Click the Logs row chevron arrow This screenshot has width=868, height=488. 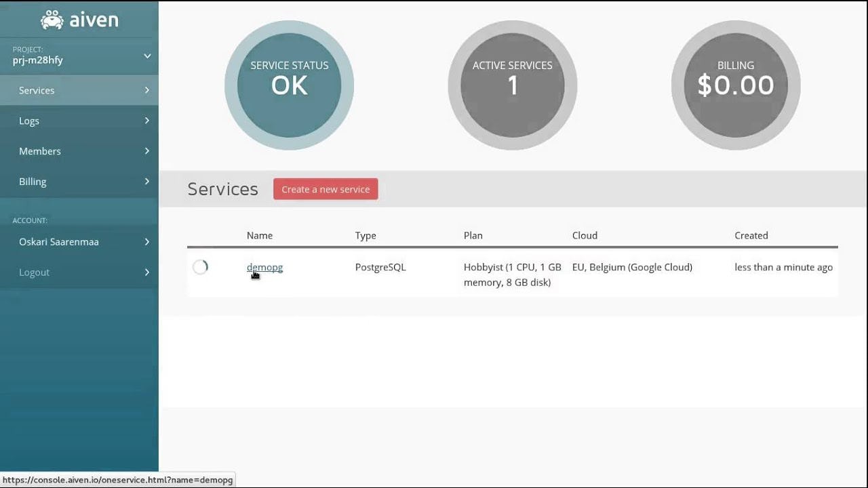[x=147, y=121]
